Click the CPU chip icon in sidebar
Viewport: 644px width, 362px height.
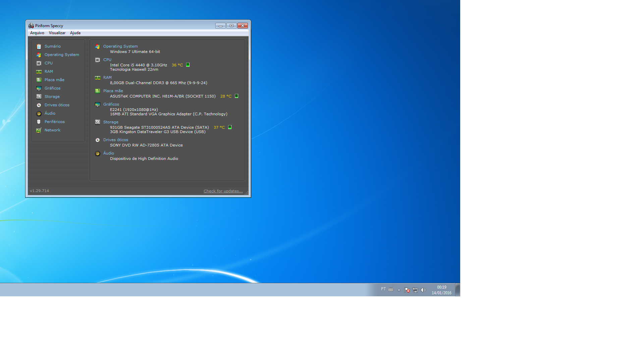pos(39,63)
